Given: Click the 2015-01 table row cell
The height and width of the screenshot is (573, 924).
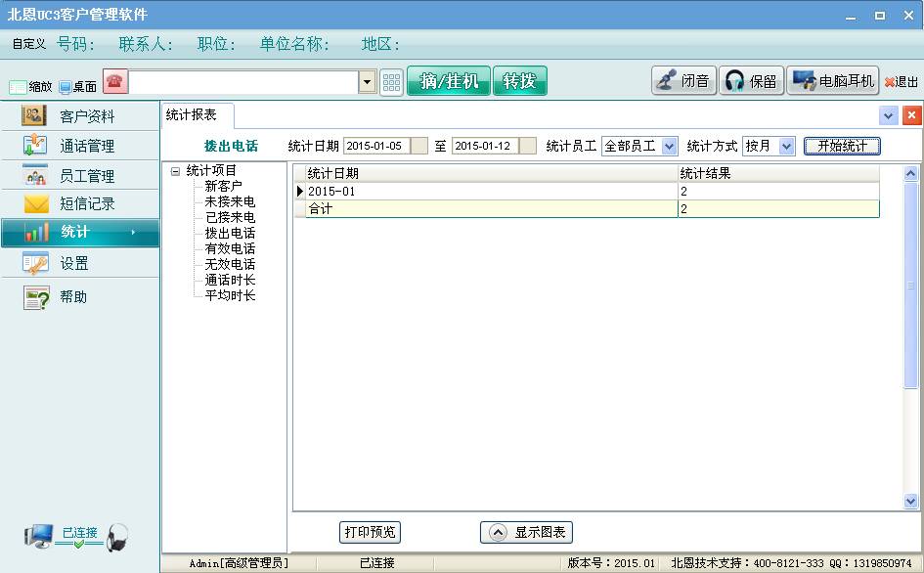Looking at the screenshot, I should click(492, 191).
